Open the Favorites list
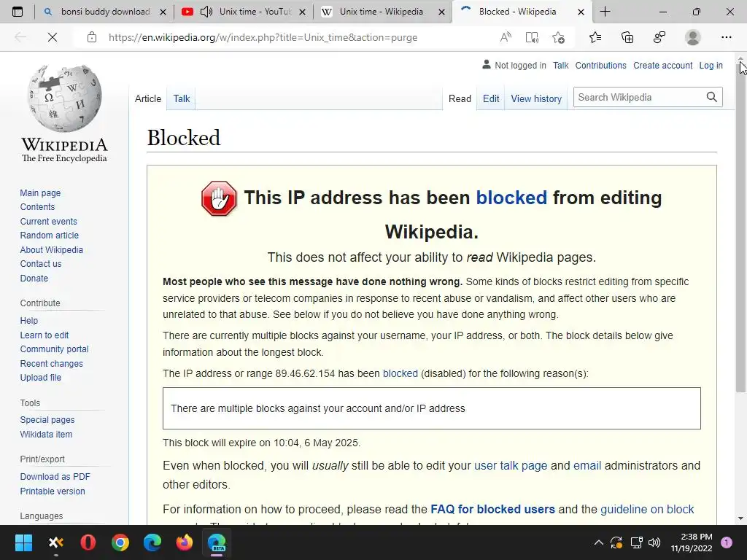The height and width of the screenshot is (560, 747). [595, 37]
